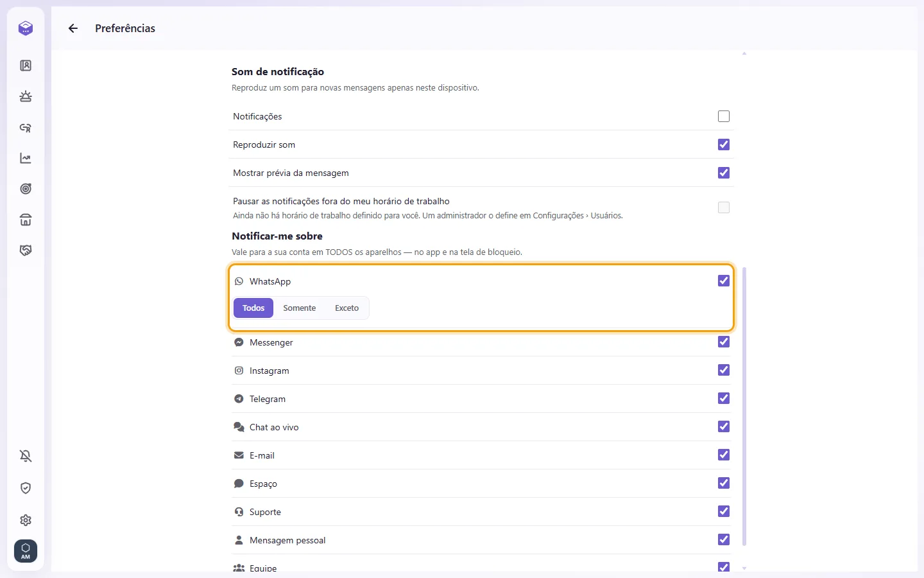
Task: Click the target bullseye icon in sidebar
Action: tap(26, 189)
